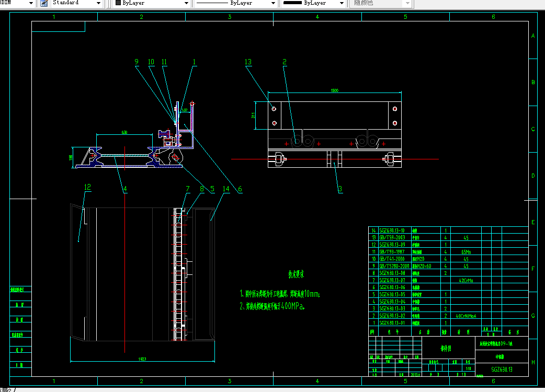Viewport: 545px width, 392px height.
Task: Click the 311 vertical dimension text
Action: [x=253, y=116]
